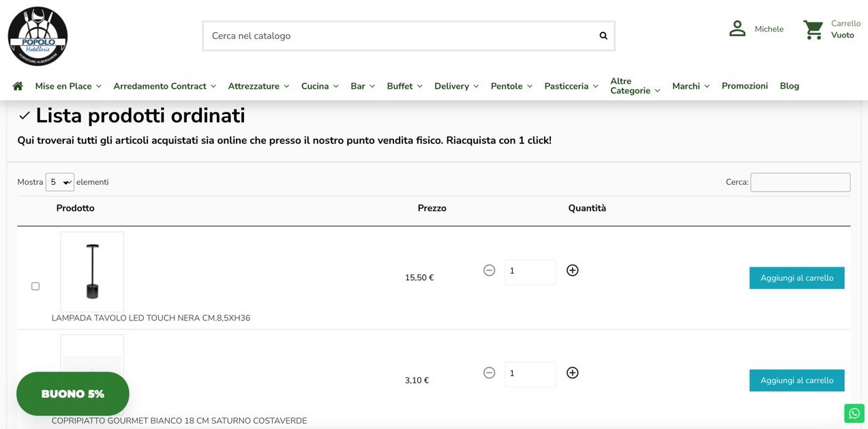Decrease quantity of LED table lamp

click(x=489, y=271)
